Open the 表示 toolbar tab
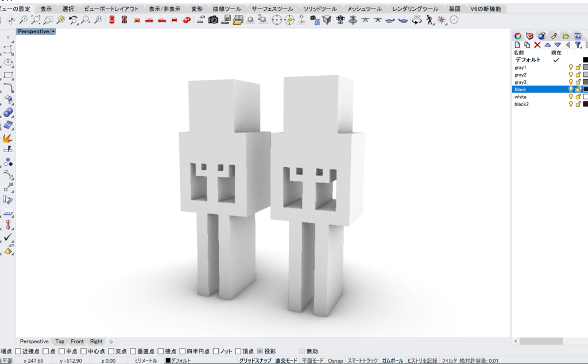The image size is (588, 364). (x=46, y=9)
